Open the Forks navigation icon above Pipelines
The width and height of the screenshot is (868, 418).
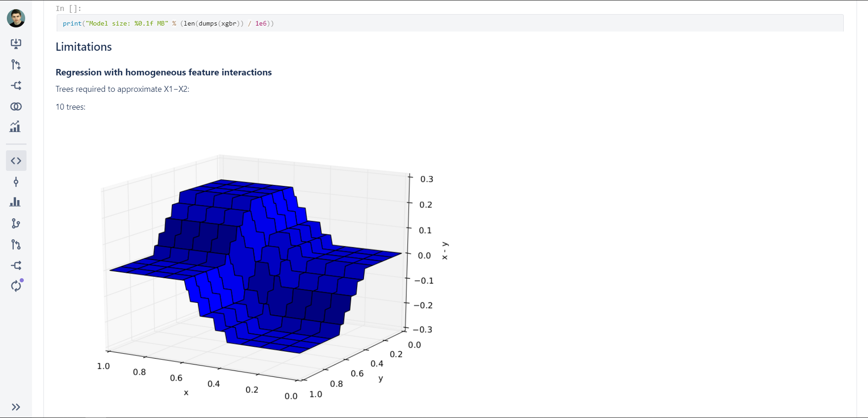point(16,265)
